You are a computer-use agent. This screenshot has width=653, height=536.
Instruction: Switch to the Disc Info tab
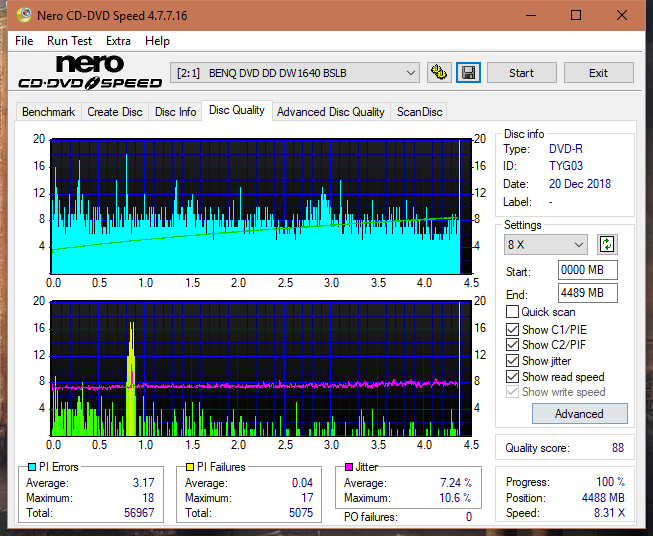point(175,112)
